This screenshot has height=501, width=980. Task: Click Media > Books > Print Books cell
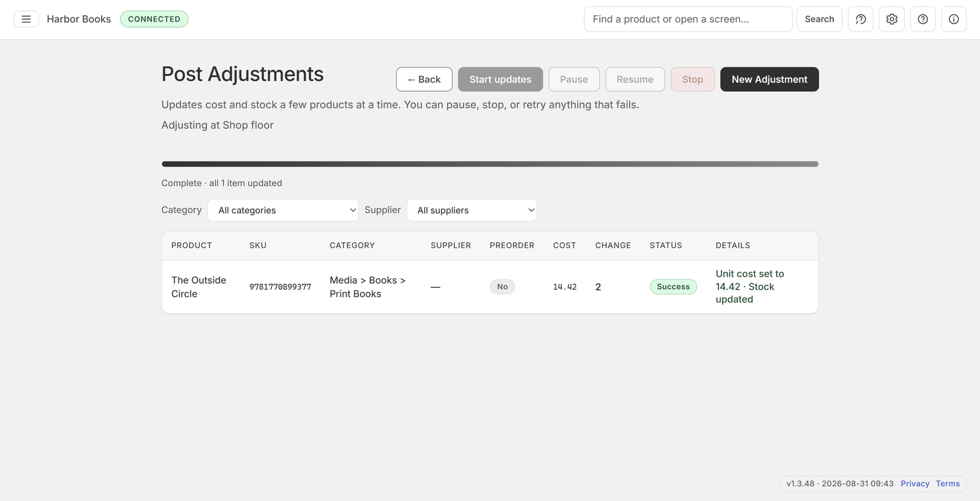[367, 287]
